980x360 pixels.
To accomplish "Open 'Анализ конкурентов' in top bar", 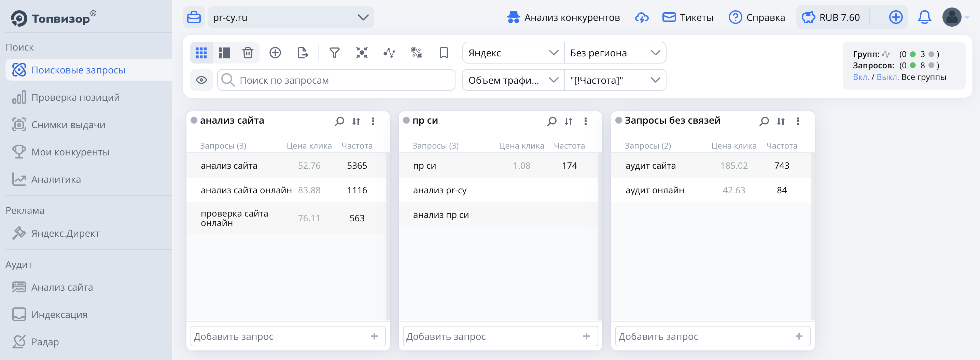I will pos(563,17).
